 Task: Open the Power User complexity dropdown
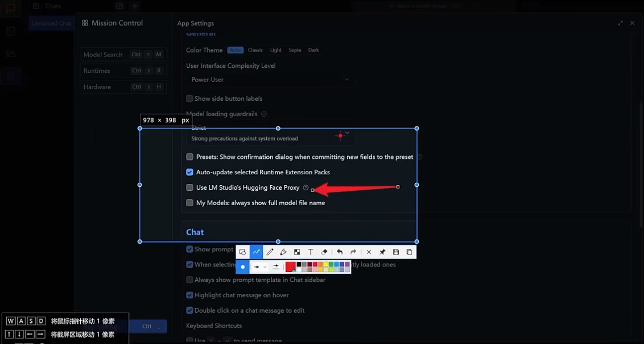tap(270, 80)
